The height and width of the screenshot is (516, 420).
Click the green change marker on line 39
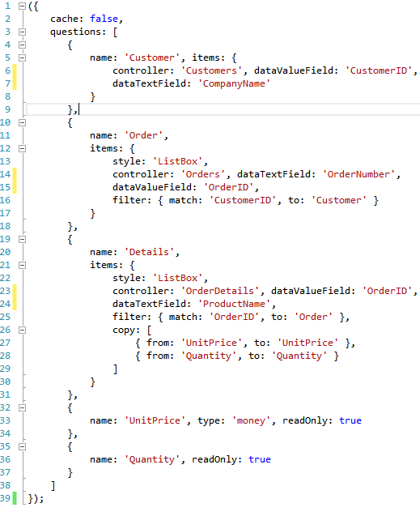15,498
